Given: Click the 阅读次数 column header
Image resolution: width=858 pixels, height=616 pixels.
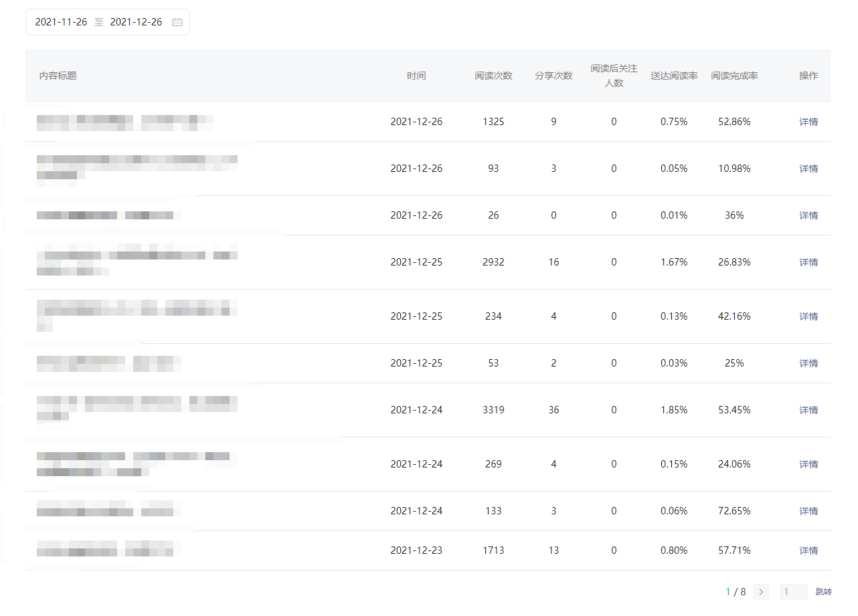Looking at the screenshot, I should coord(493,76).
